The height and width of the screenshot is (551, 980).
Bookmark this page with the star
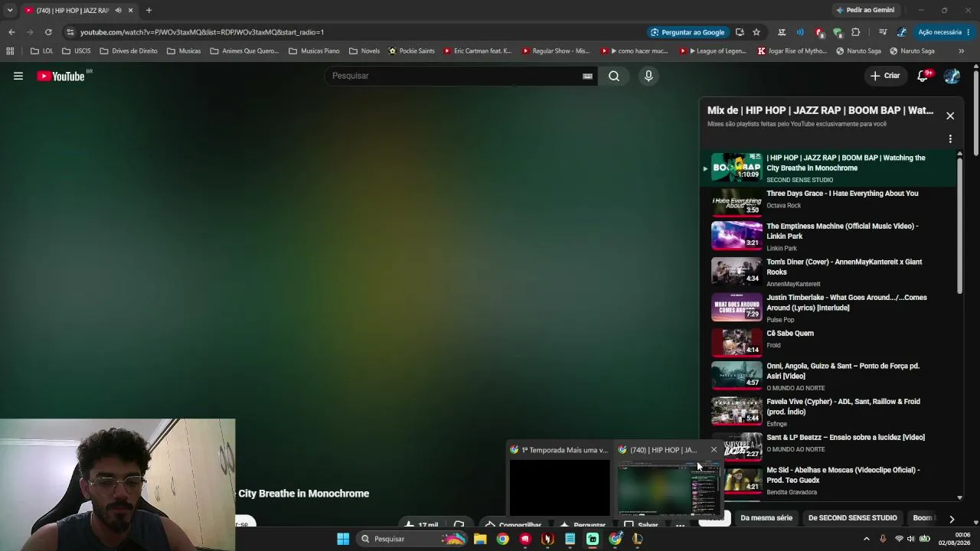click(756, 32)
